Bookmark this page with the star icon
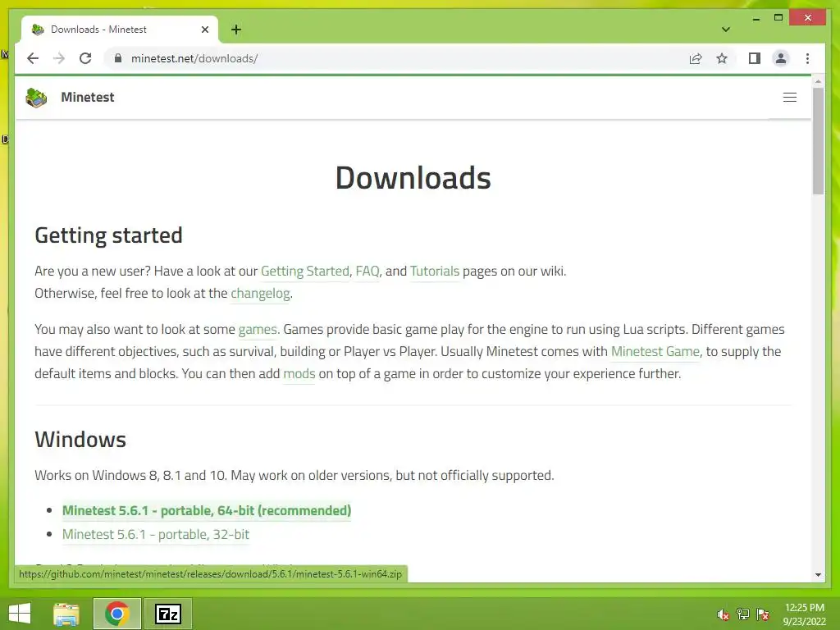 click(722, 58)
